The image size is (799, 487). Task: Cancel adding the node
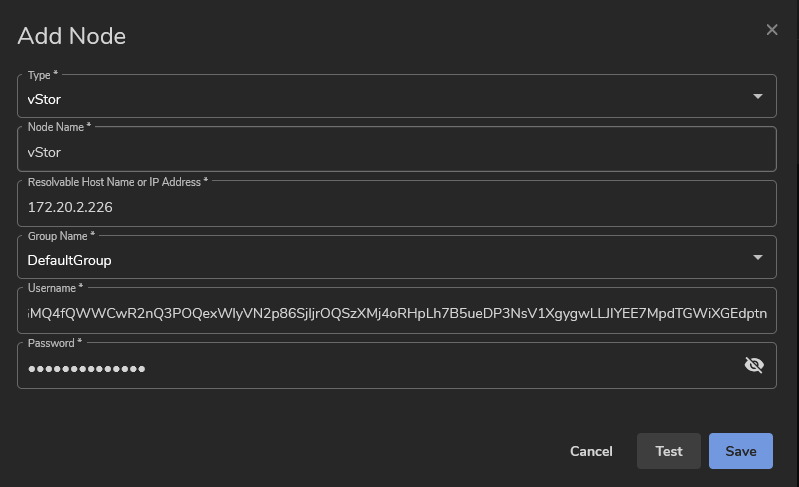click(x=591, y=451)
